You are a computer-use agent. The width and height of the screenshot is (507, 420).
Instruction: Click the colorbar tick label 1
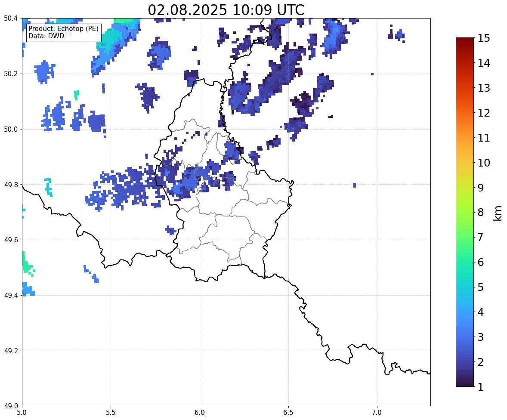(x=480, y=387)
